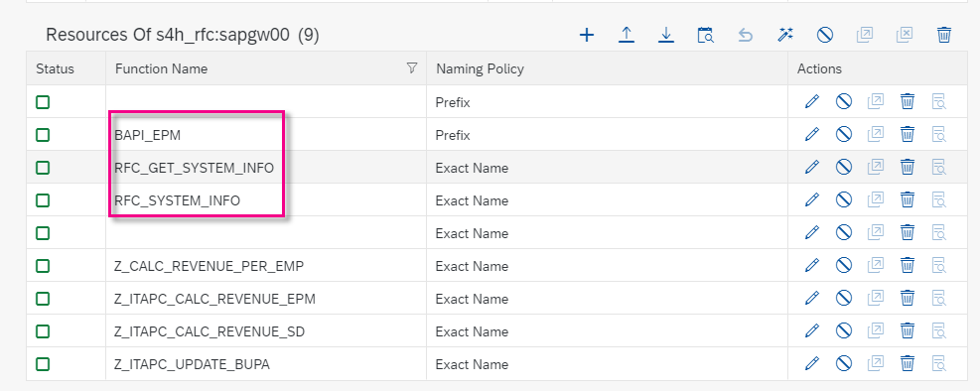The image size is (980, 391).
Task: Click greyed details-search icon of RFC_SYSTEM_INFO row
Action: pyautogui.click(x=938, y=199)
